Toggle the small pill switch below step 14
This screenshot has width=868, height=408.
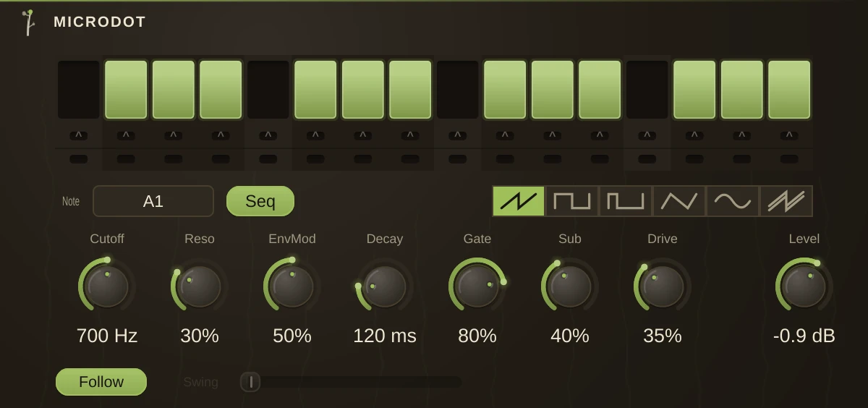tap(694, 159)
